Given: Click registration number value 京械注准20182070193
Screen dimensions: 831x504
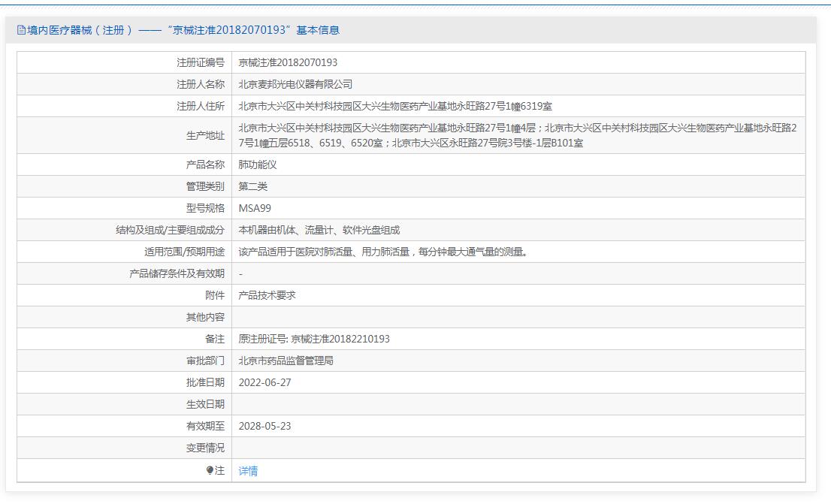Looking at the screenshot, I should click(x=288, y=62).
